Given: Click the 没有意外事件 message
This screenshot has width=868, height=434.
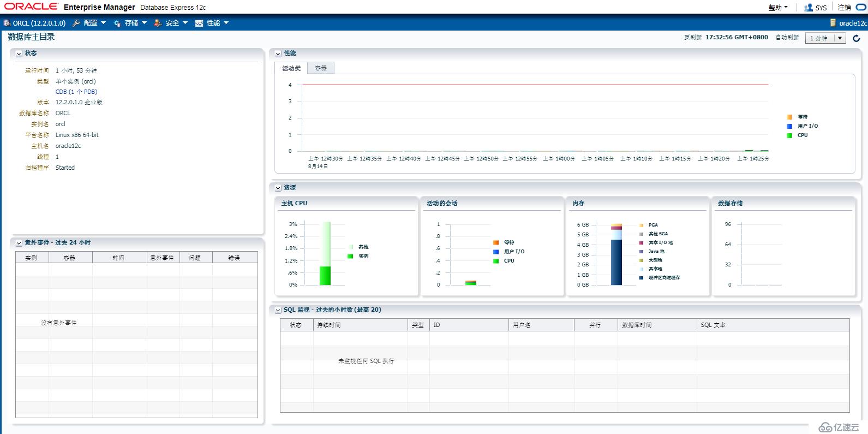Looking at the screenshot, I should point(59,323).
